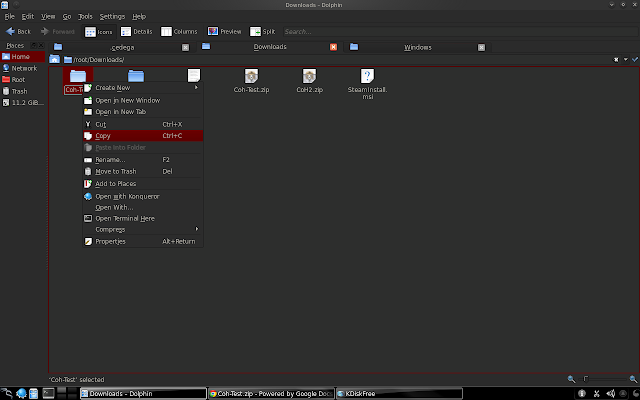The width and height of the screenshot is (640, 400).
Task: Switch to the .cedega tab
Action: pyautogui.click(x=122, y=47)
